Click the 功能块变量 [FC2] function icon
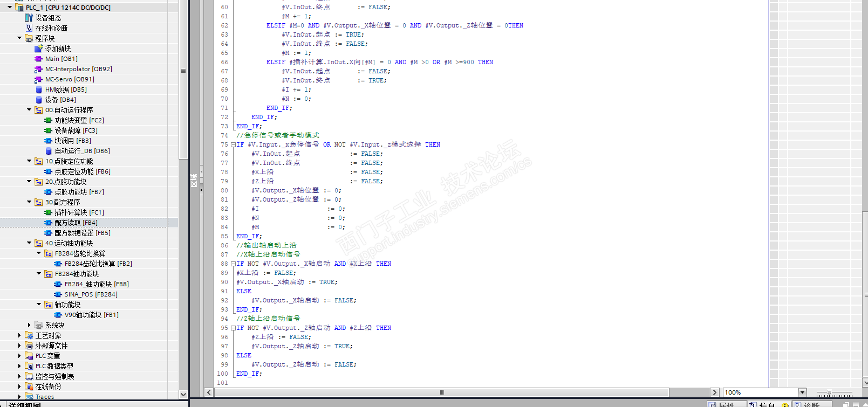The width and height of the screenshot is (868, 407). tap(49, 120)
